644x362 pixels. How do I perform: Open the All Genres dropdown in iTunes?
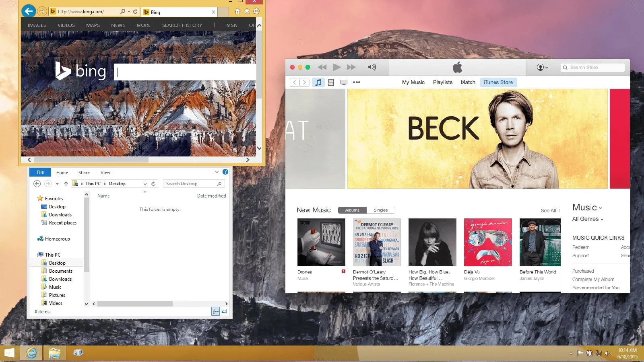(587, 219)
